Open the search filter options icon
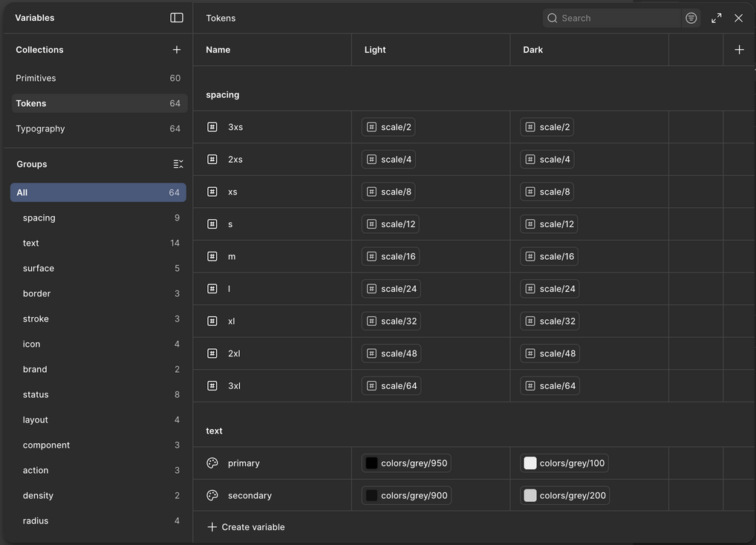The image size is (756, 545). tap(691, 18)
